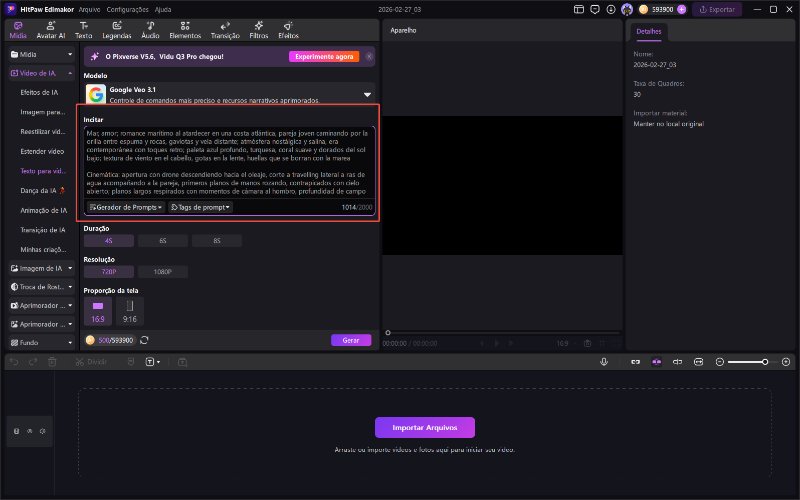Screen dimensions: 800x500
Task: Open the user avatar profile
Action: point(627,9)
